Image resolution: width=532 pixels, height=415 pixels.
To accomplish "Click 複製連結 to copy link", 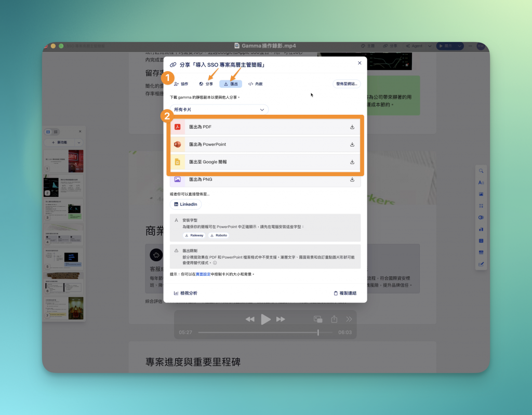I will [x=345, y=293].
